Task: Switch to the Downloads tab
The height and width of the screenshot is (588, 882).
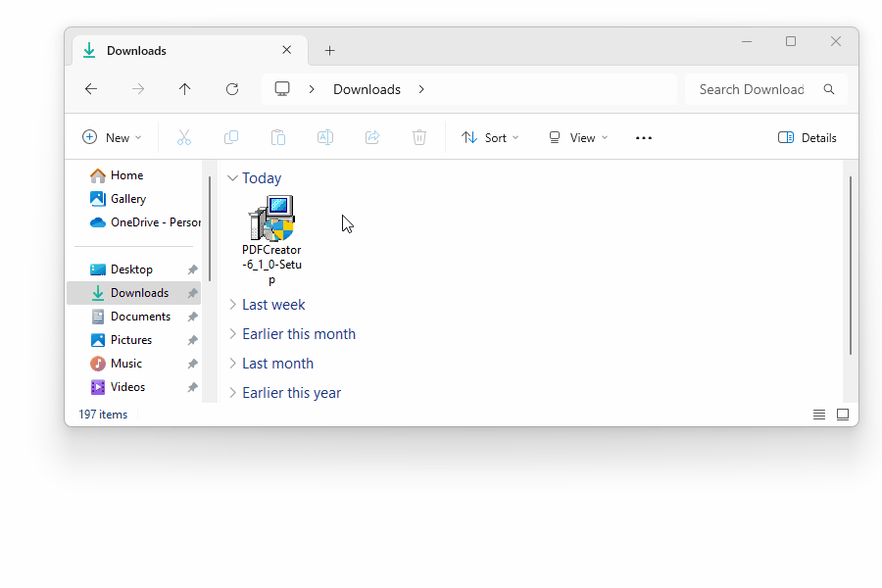Action: pyautogui.click(x=137, y=50)
